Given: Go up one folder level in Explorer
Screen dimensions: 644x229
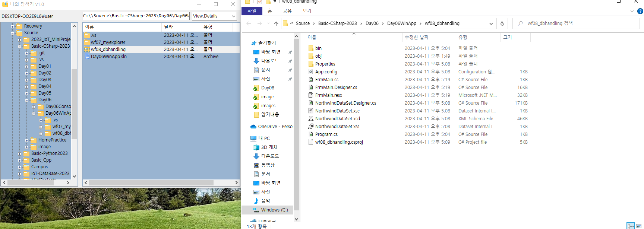Looking at the screenshot, I should (276, 23).
